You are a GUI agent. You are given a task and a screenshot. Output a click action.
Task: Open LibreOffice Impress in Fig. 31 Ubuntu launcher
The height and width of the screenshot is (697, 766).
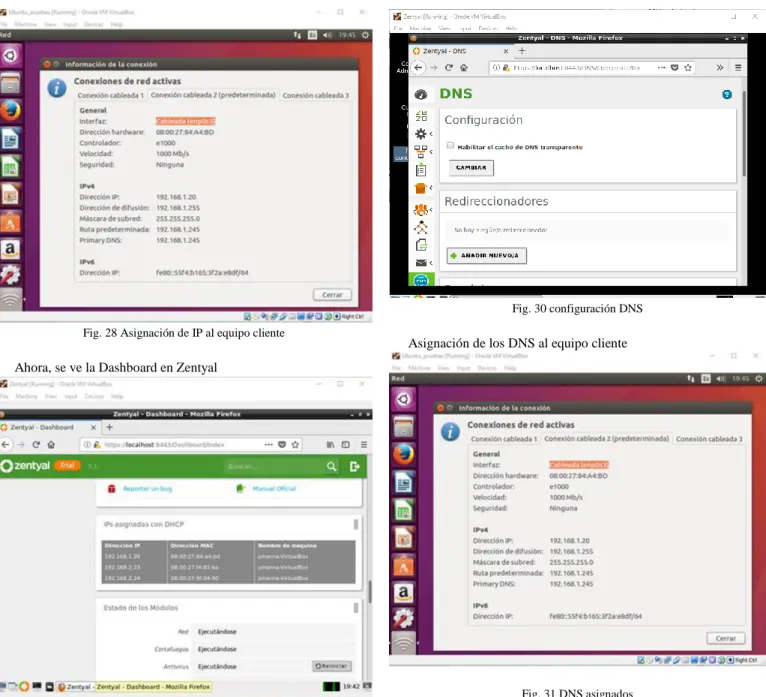pyautogui.click(x=403, y=538)
